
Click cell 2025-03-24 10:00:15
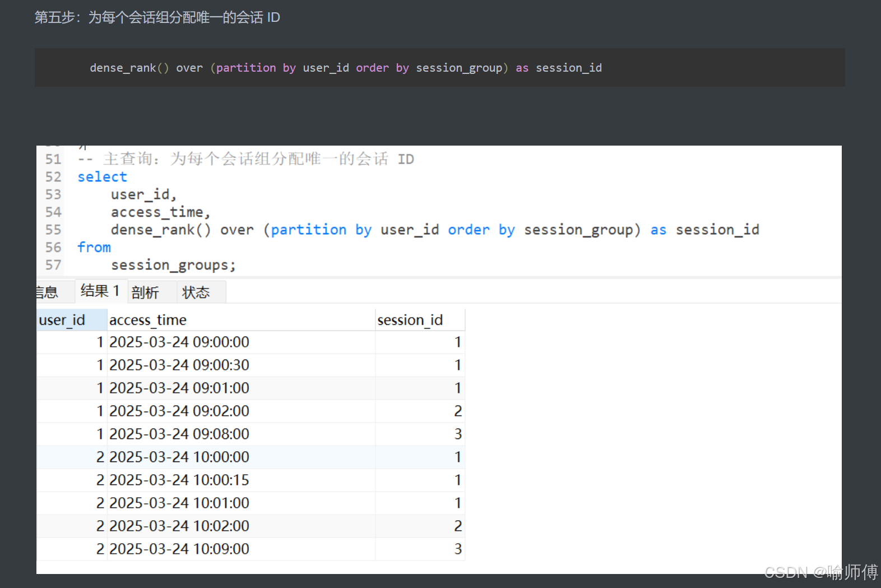[241, 480]
